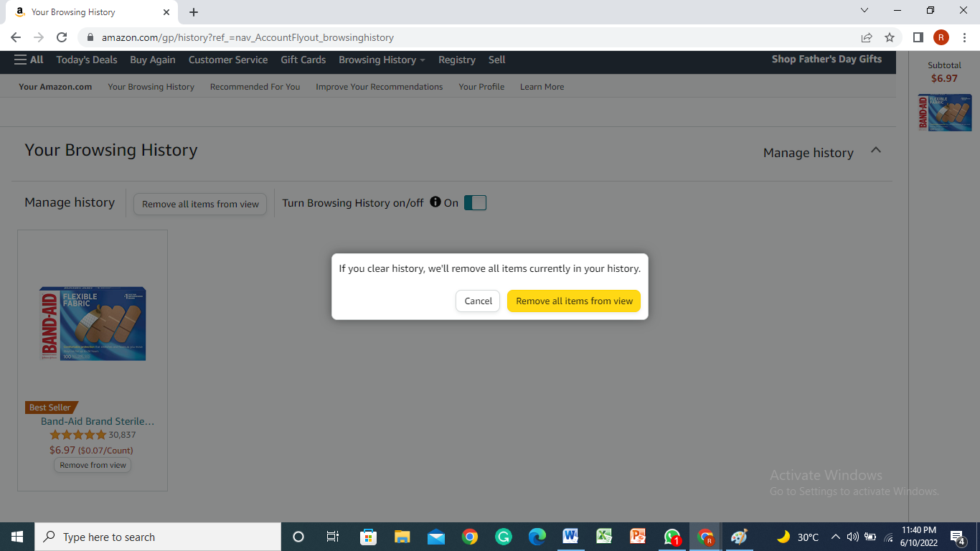The width and height of the screenshot is (980, 551).
Task: Open a new browser tab
Action: point(194,12)
